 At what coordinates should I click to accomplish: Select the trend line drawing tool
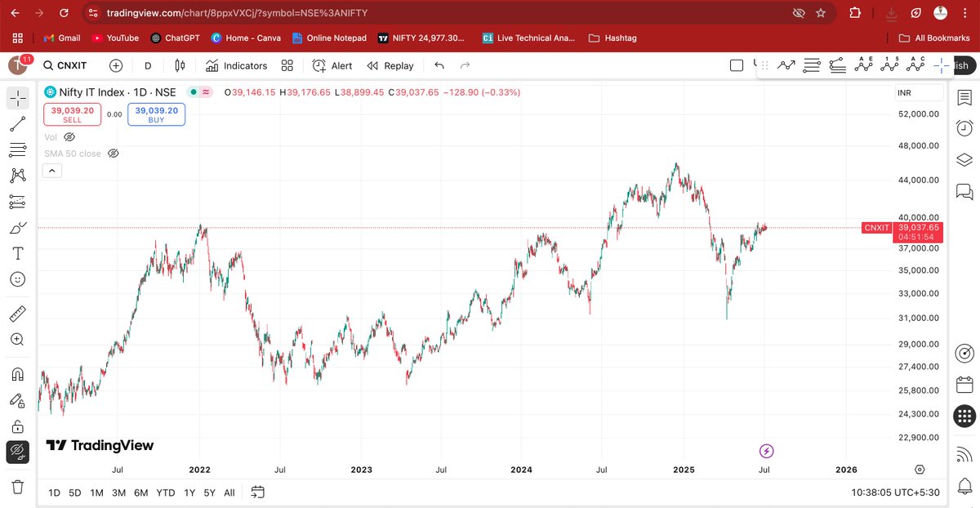[18, 124]
